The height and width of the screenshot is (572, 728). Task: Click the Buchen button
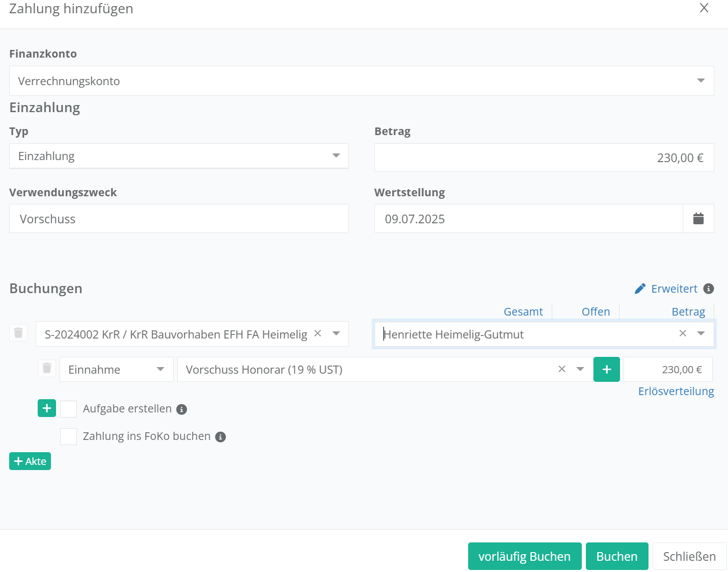[x=616, y=556]
